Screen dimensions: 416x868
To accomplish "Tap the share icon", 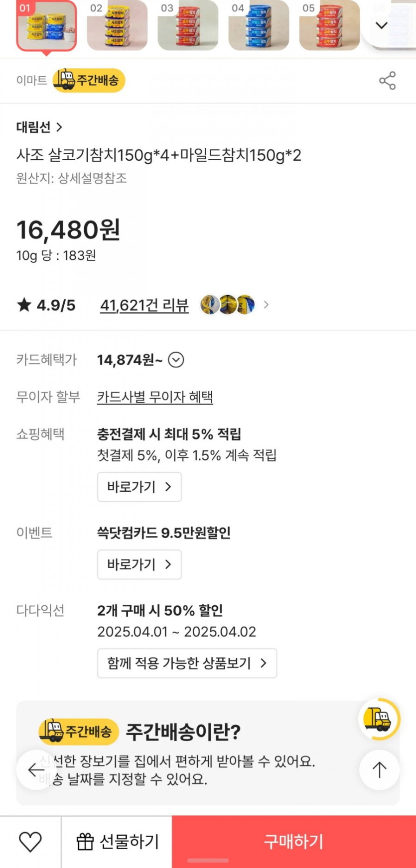I will (387, 81).
